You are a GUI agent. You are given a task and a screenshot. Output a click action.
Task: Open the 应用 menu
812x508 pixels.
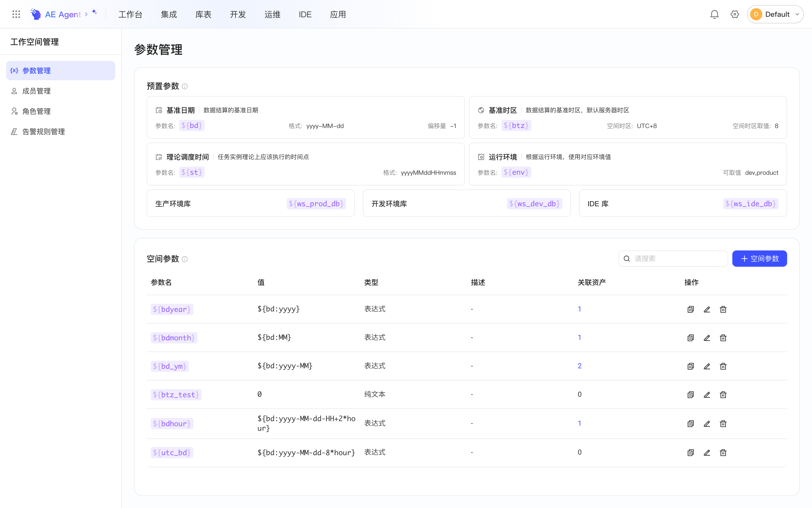[338, 14]
